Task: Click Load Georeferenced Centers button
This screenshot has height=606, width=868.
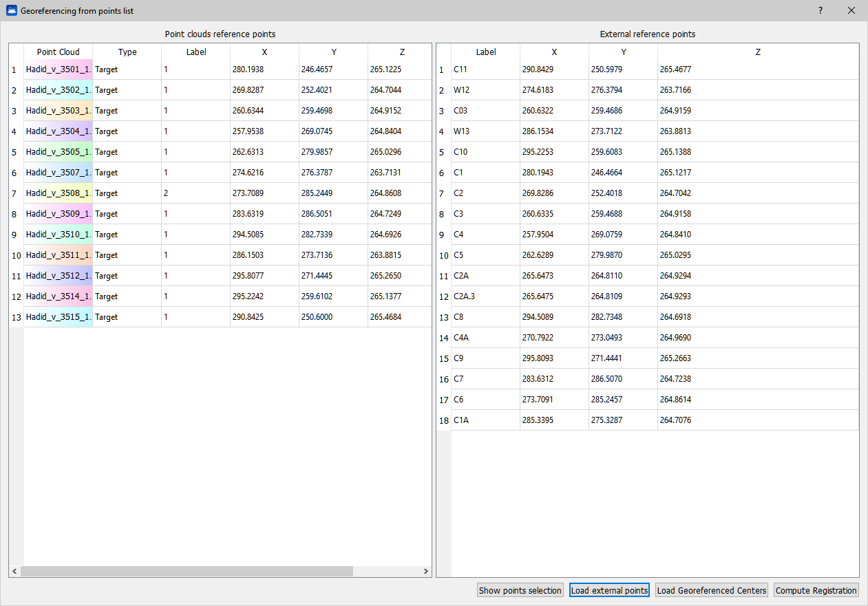Action: click(x=711, y=590)
